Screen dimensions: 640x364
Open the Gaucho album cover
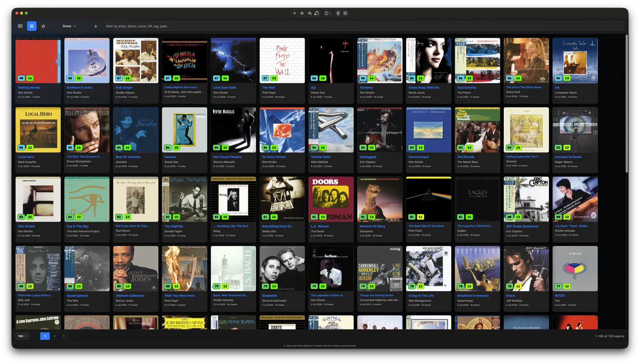[185, 130]
